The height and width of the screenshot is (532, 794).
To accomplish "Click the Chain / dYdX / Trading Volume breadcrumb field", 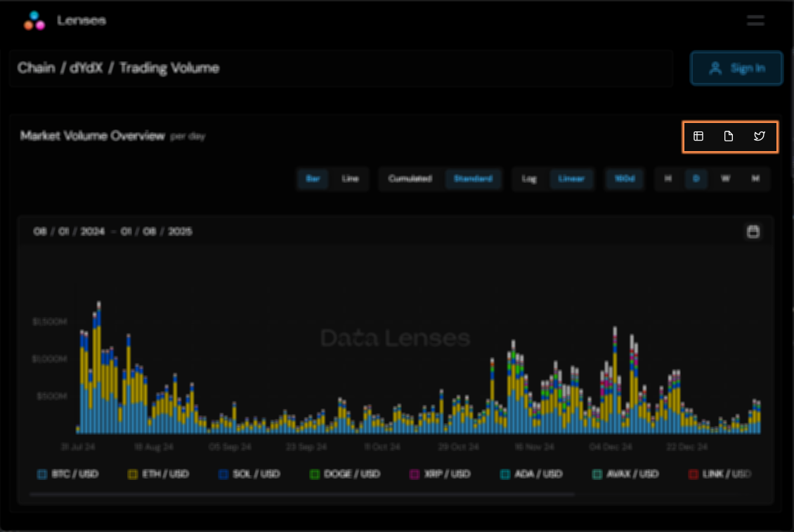I will [341, 68].
